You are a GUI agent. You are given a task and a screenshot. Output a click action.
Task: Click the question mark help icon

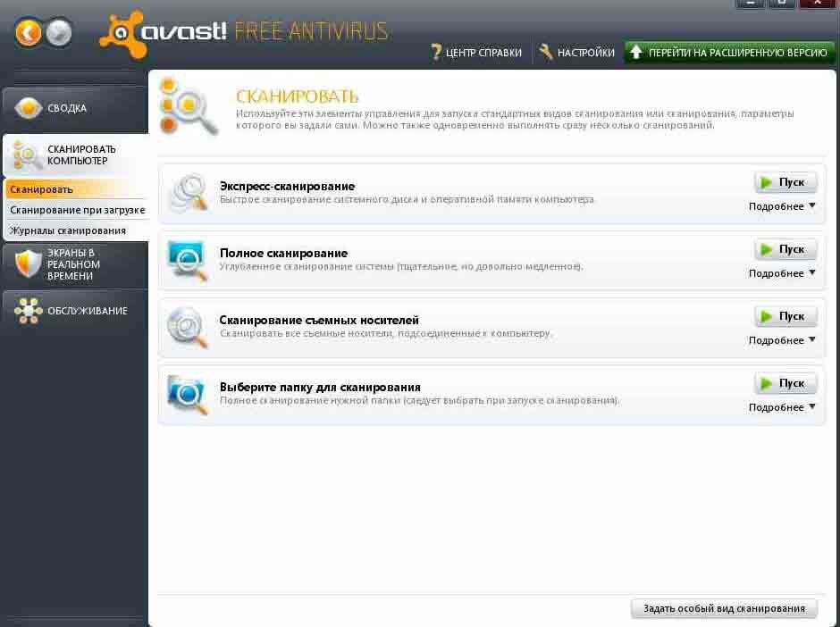pyautogui.click(x=436, y=52)
